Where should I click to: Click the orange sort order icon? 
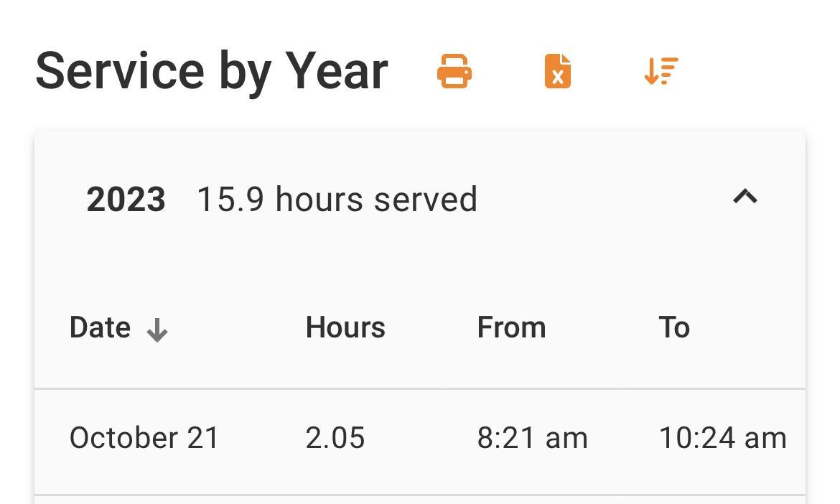click(661, 72)
